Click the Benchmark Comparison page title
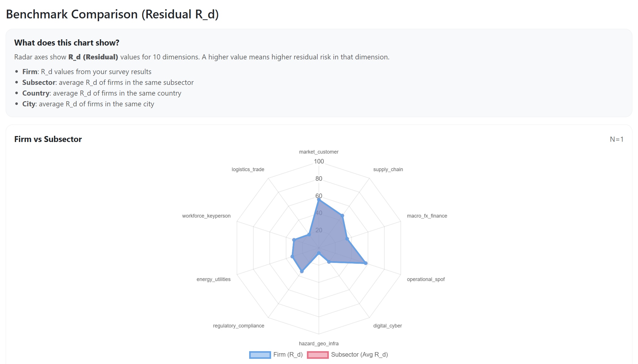Viewport: 638px width, 364px height. coord(112,14)
